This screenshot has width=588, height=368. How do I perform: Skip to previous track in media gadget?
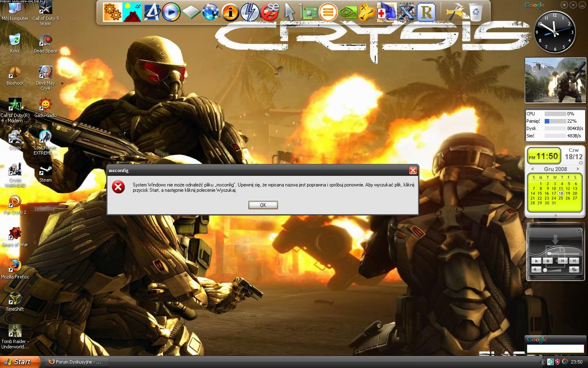[562, 260]
